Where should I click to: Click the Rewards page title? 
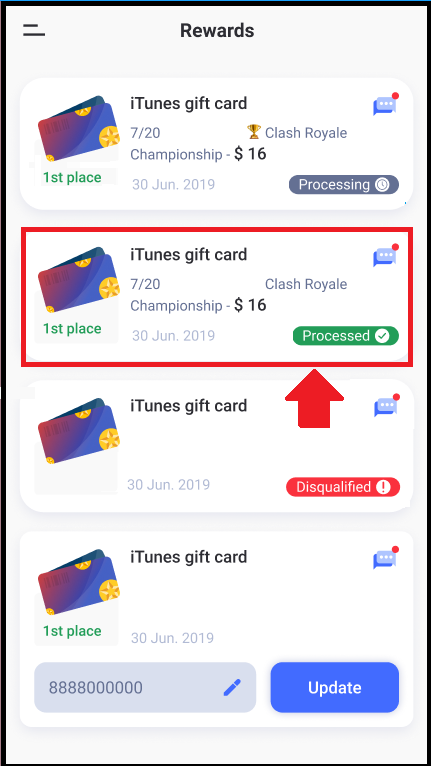point(217,30)
